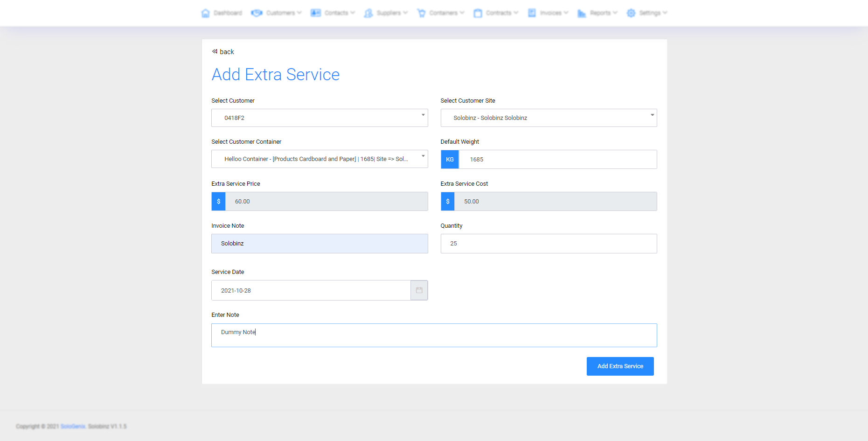868x441 pixels.
Task: Open the Reports menu
Action: pyautogui.click(x=600, y=13)
